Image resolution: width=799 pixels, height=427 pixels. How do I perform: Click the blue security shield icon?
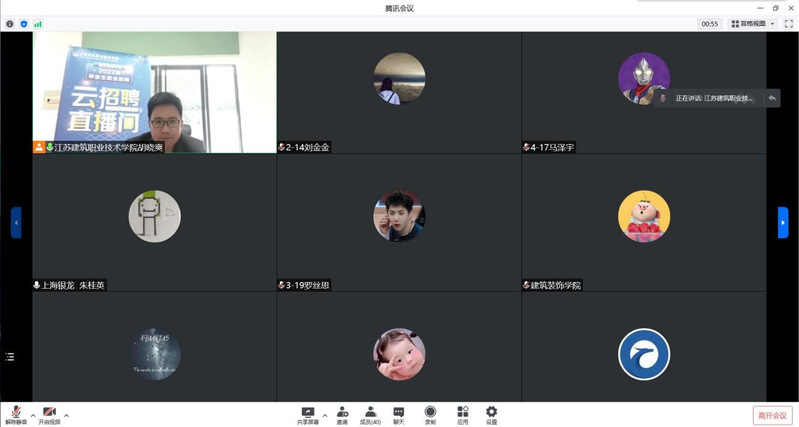pos(24,23)
